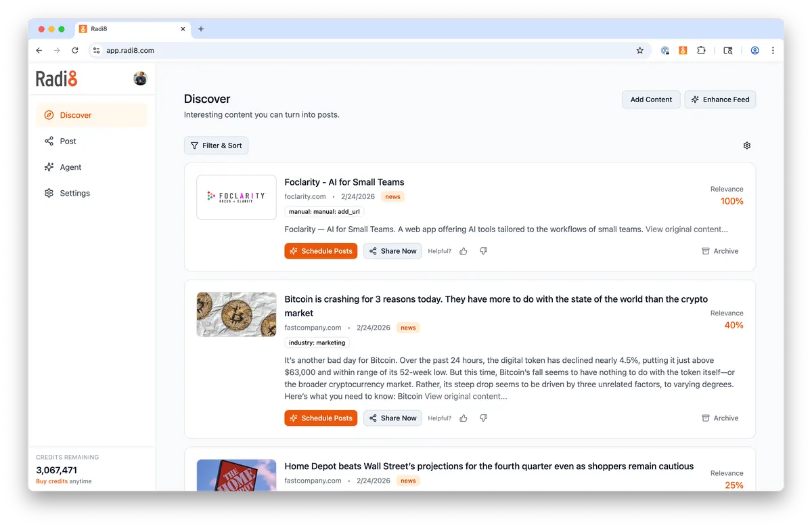Image resolution: width=812 pixels, height=528 pixels.
Task: Archive the Foclarity article
Action: 720,251
